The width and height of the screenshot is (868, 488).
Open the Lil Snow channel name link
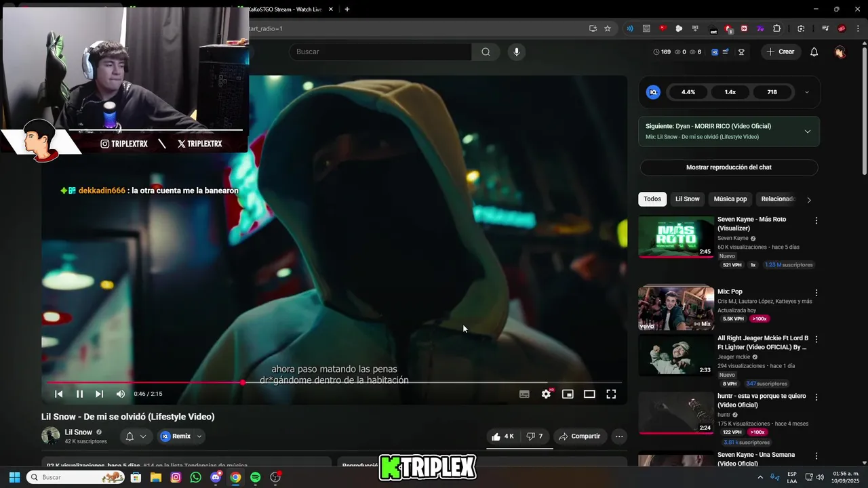[x=79, y=432]
